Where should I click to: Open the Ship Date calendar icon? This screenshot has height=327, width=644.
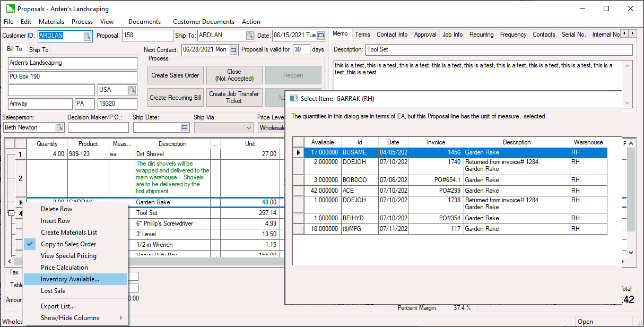[x=185, y=127]
